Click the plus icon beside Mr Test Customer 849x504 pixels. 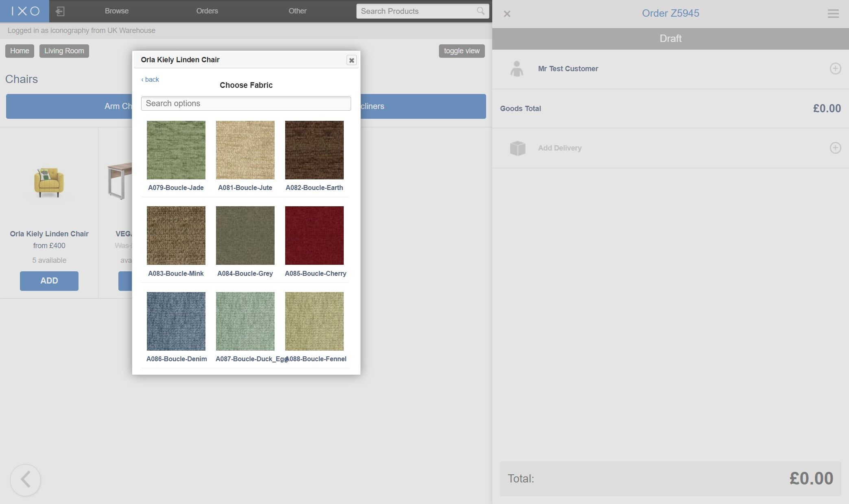pyautogui.click(x=835, y=68)
